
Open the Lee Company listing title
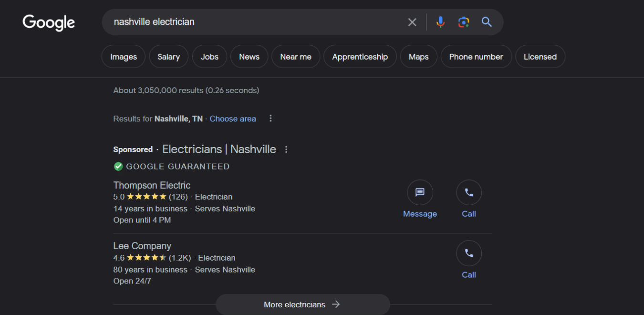tap(142, 246)
